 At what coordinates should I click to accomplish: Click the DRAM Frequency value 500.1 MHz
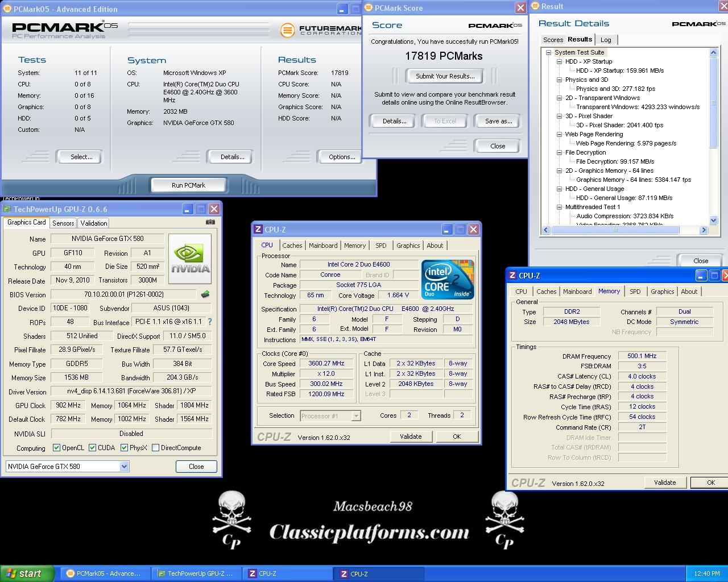(642, 356)
